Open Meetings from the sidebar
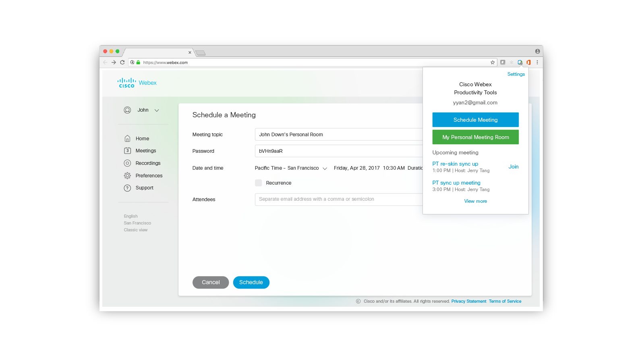 tap(146, 151)
